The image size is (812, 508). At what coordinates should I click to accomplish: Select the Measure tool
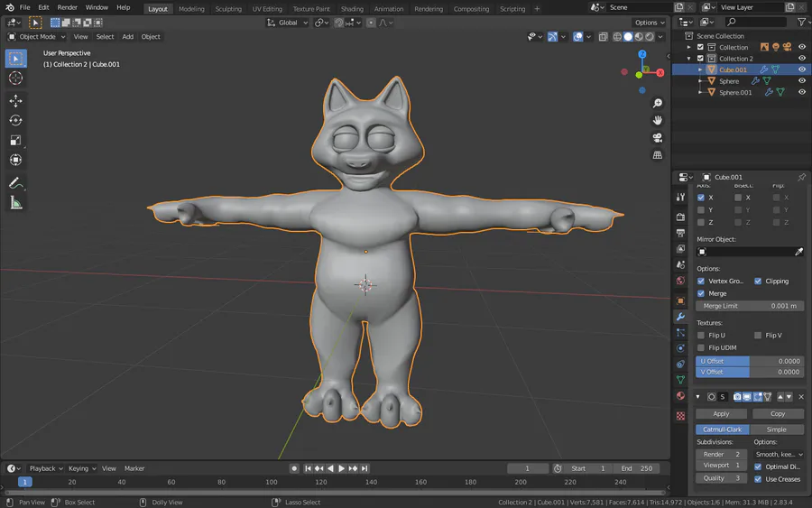pos(15,203)
